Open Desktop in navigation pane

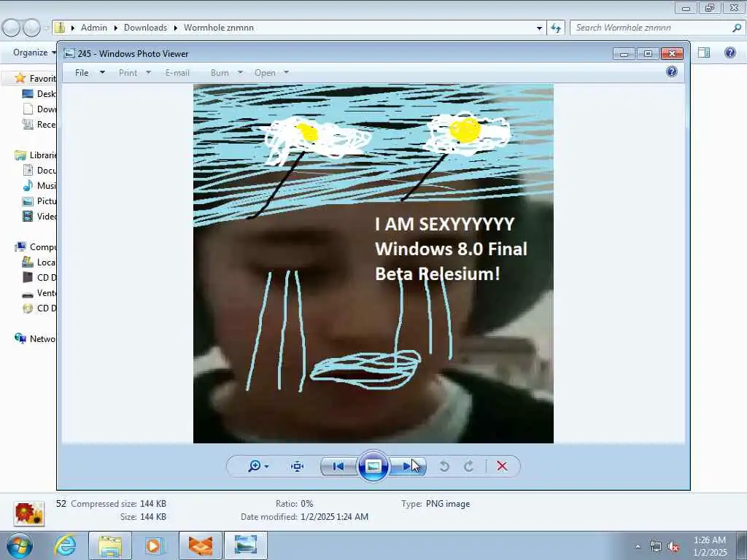pos(39,94)
